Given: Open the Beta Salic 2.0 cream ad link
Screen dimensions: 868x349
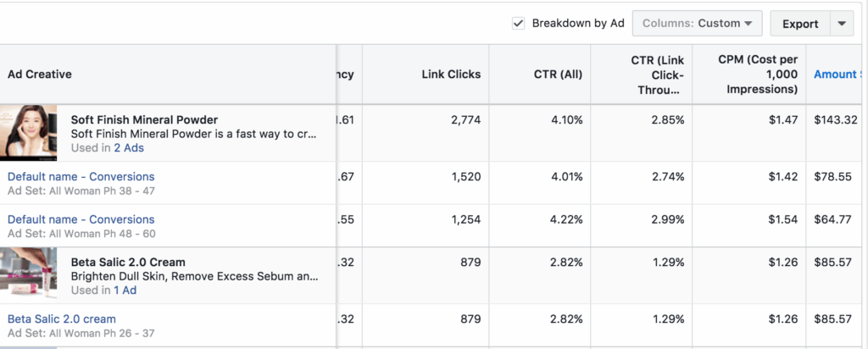Looking at the screenshot, I should 62,319.
